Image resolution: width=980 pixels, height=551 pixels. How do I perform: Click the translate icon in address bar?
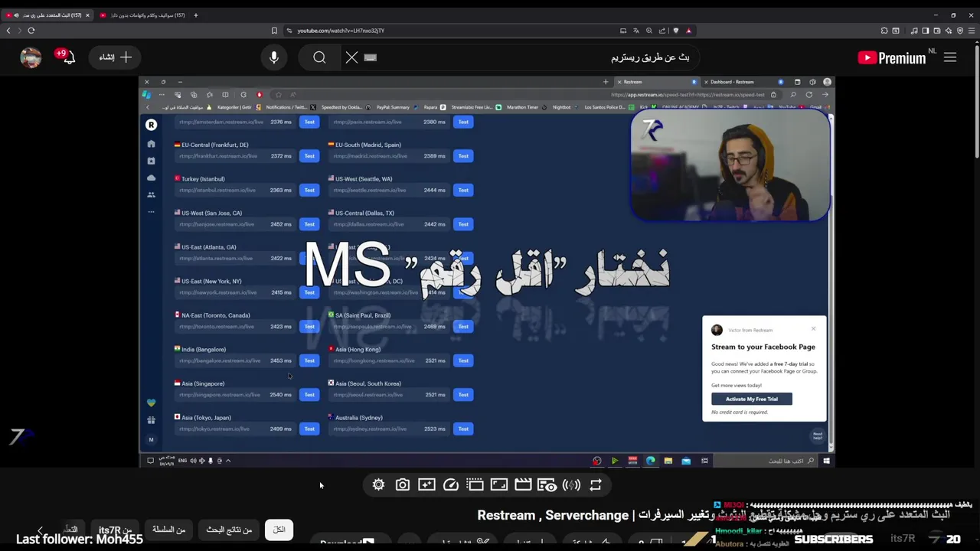tap(635, 31)
